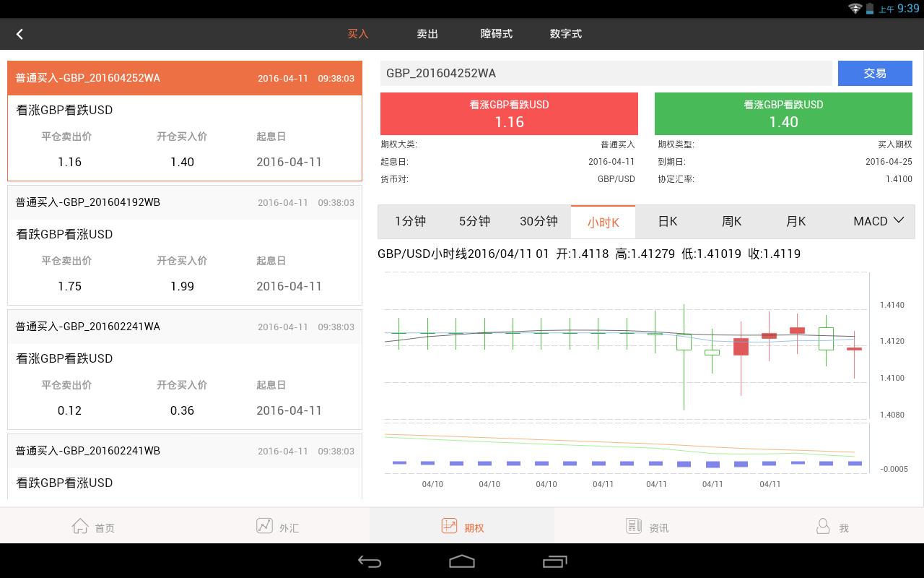Screen dimensions: 924x578
Task: Switch to the 卖出 tab
Action: pos(427,34)
